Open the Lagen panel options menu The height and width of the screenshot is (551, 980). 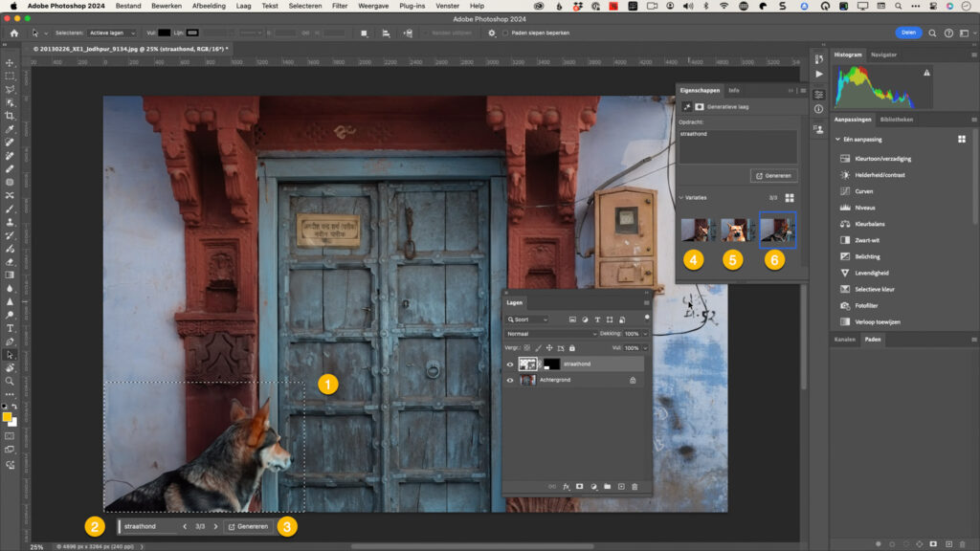pyautogui.click(x=646, y=303)
